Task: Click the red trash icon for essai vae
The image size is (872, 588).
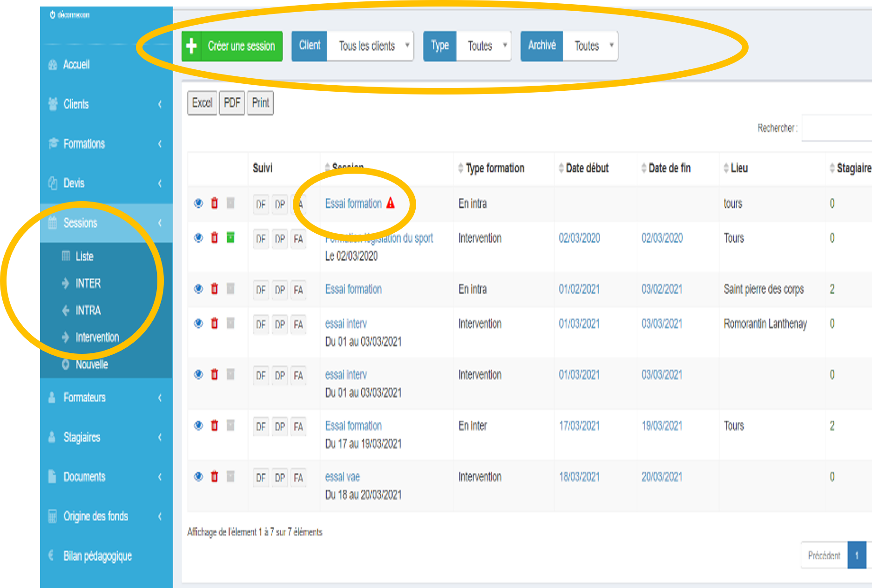Action: (214, 477)
